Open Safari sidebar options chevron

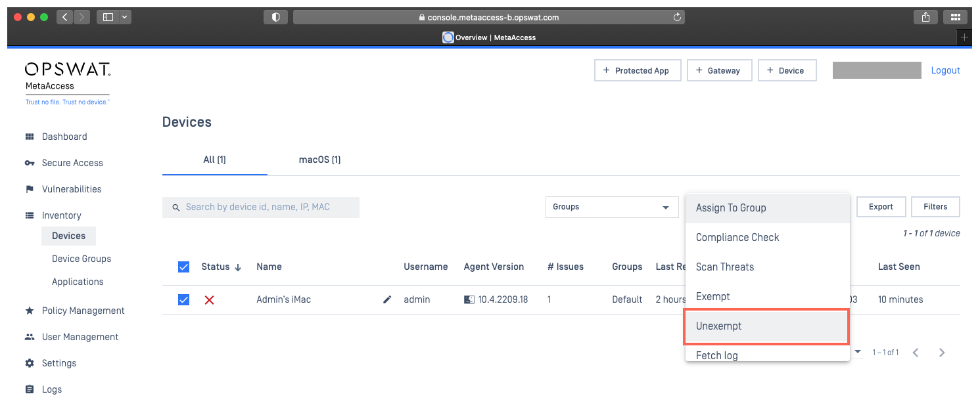(125, 17)
